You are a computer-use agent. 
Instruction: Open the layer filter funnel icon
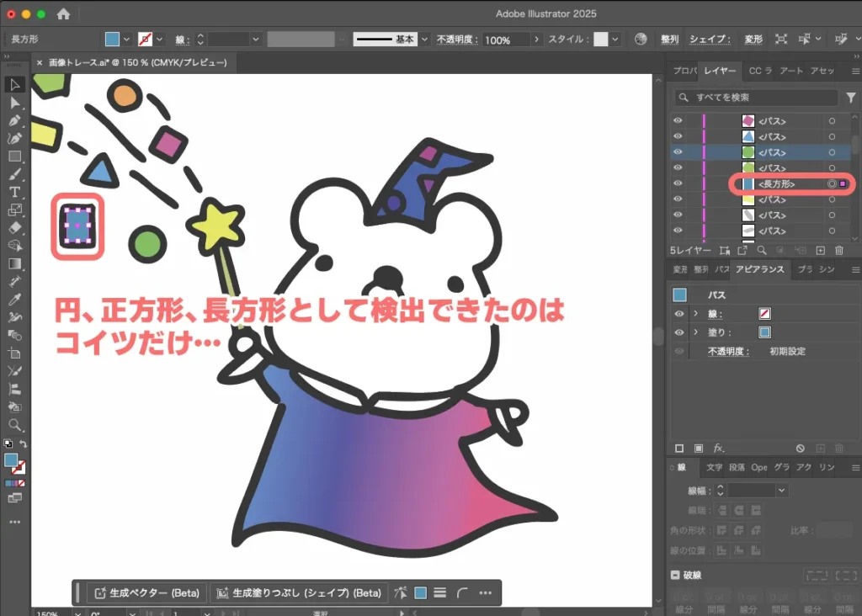click(x=851, y=98)
